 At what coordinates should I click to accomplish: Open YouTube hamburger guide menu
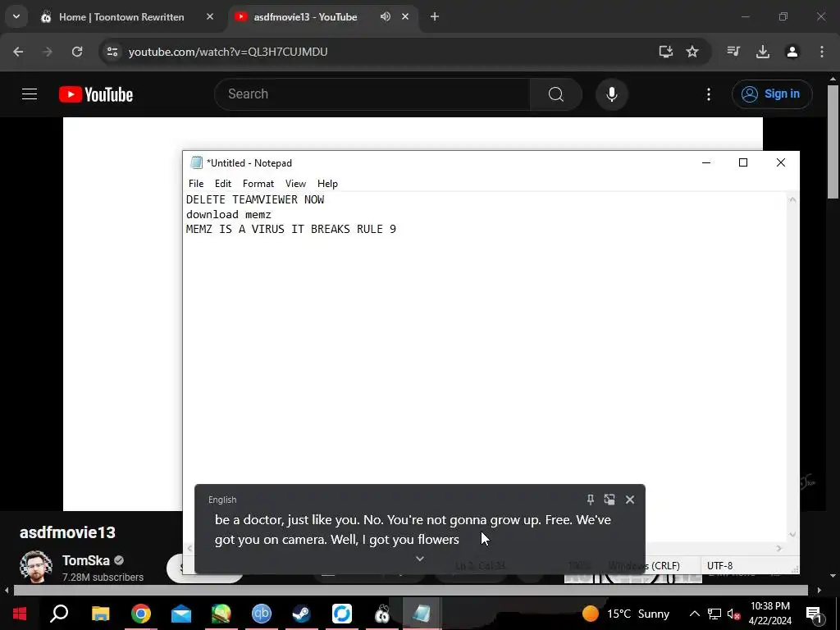coord(30,94)
